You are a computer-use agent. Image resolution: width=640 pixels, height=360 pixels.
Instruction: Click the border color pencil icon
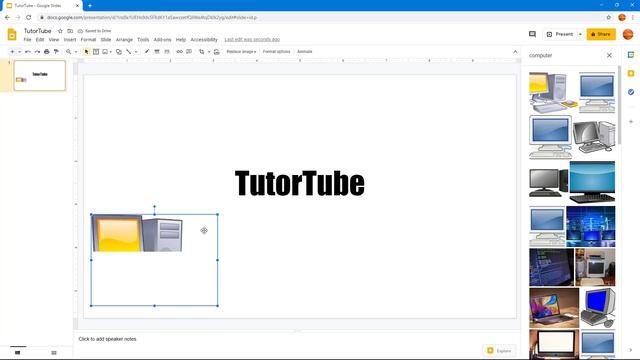(147, 52)
